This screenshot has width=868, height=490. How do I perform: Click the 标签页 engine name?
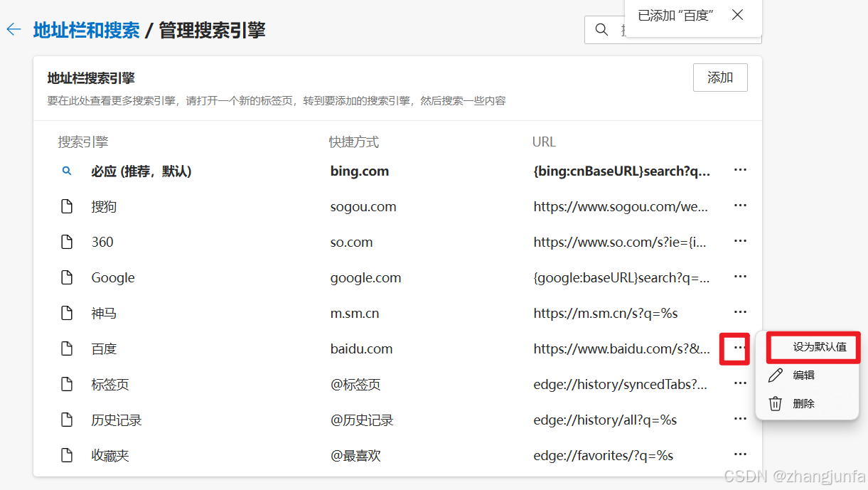(110, 385)
